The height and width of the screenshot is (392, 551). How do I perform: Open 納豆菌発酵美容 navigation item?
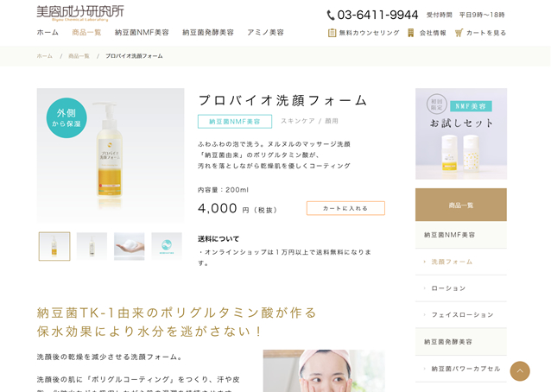pos(208,32)
